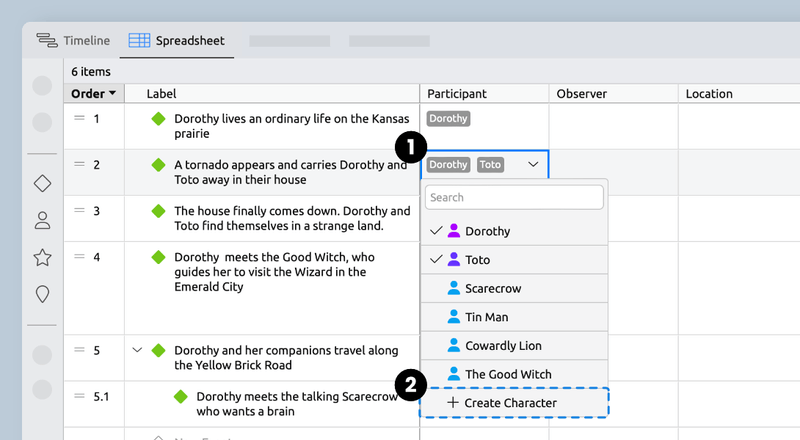Select the label "The house finally comes down"
Image resolution: width=800 pixels, height=440 pixels.
click(292, 218)
